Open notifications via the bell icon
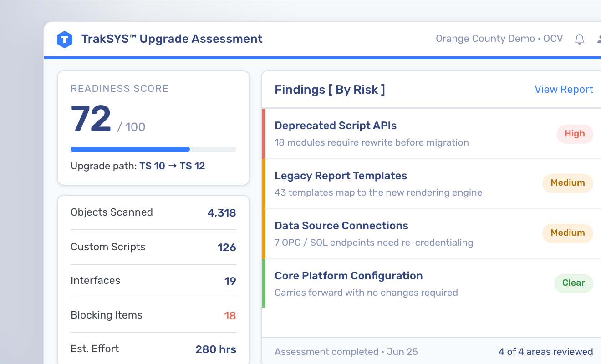Viewport: 601px width, 364px height. tap(580, 39)
